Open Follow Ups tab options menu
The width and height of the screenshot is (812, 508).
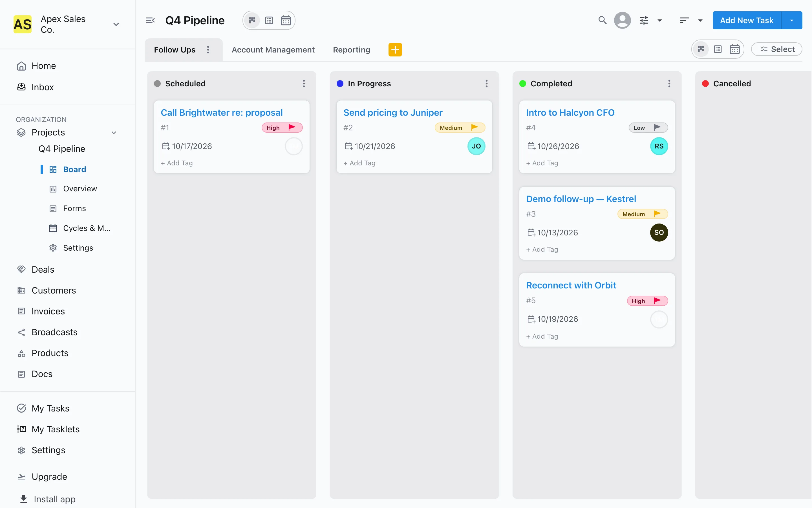pos(208,50)
